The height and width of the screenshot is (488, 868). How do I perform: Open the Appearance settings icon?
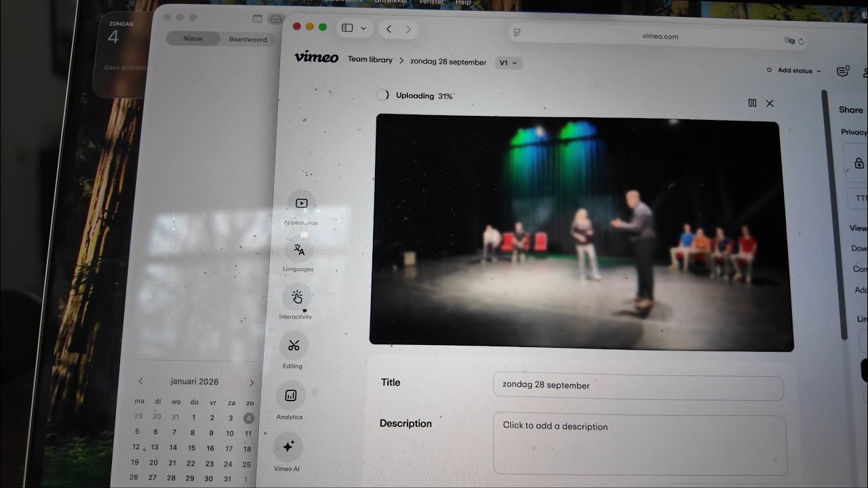tap(302, 203)
